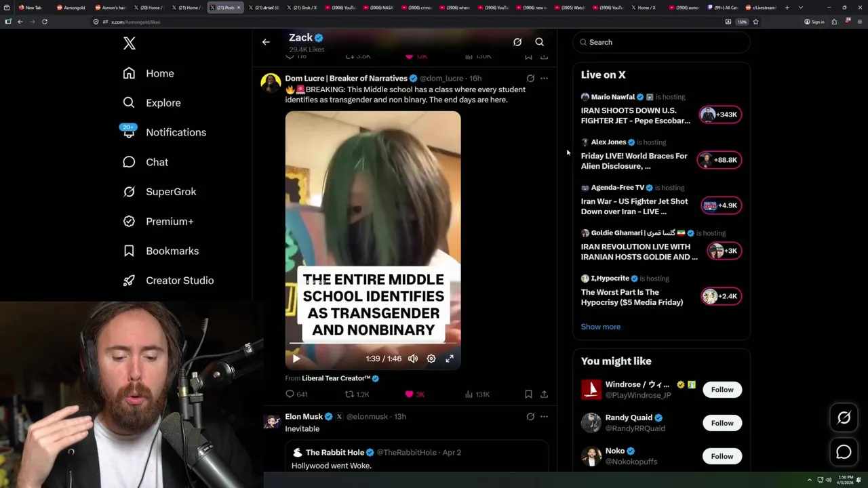Image resolution: width=868 pixels, height=488 pixels.
Task: Open video settings gear icon
Action: tap(431, 359)
